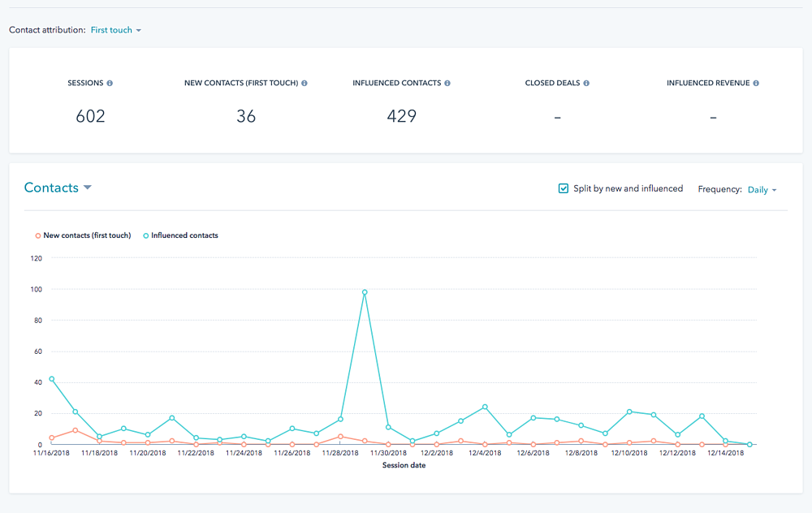Click the Session date axis label
The image size is (812, 513).
(x=404, y=465)
